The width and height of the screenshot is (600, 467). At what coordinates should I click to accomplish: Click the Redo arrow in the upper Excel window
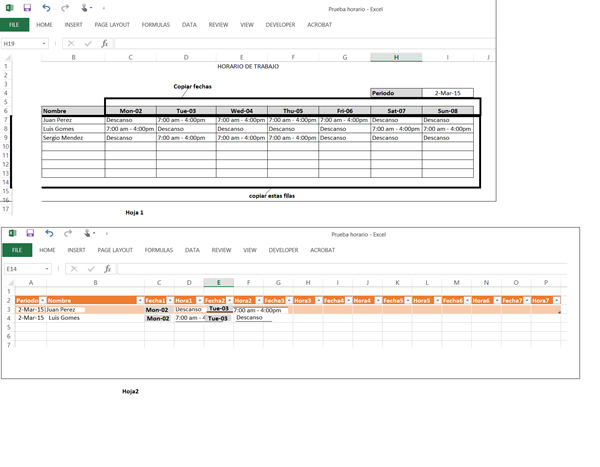click(65, 8)
